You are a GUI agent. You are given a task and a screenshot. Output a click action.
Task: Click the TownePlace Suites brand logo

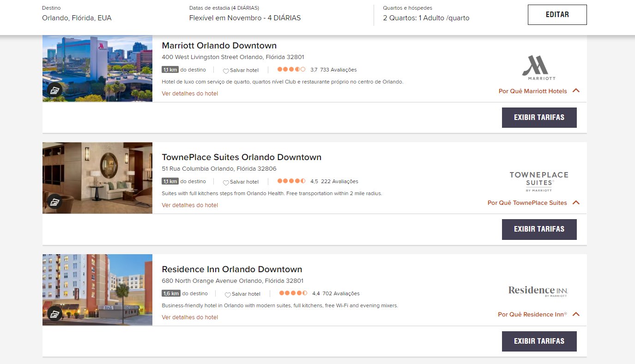(x=538, y=181)
